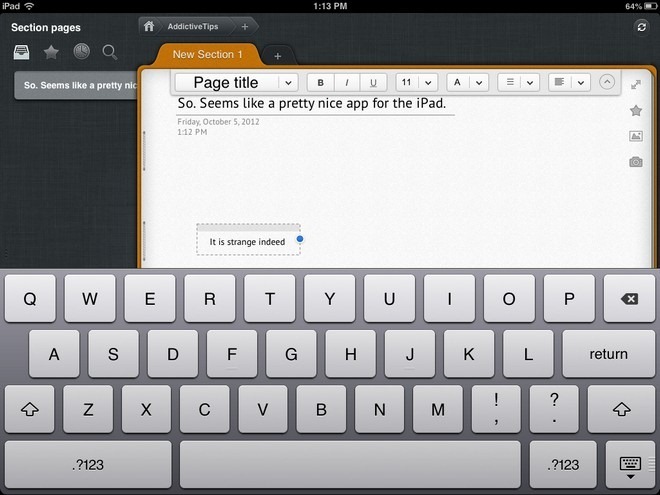Insert picture using image icon
Screen dimensions: 660x495
636,136
